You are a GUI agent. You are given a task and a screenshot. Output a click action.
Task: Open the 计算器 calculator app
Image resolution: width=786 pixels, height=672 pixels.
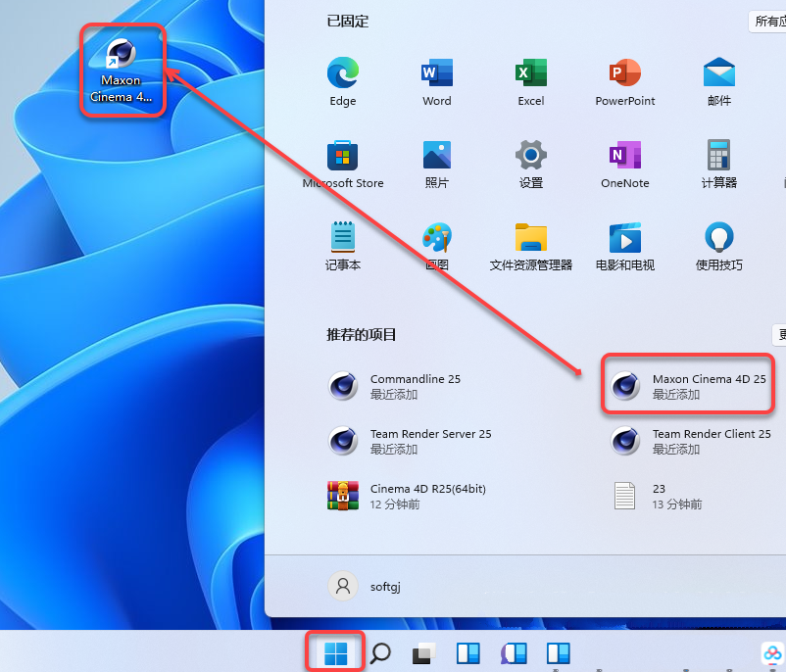click(719, 164)
